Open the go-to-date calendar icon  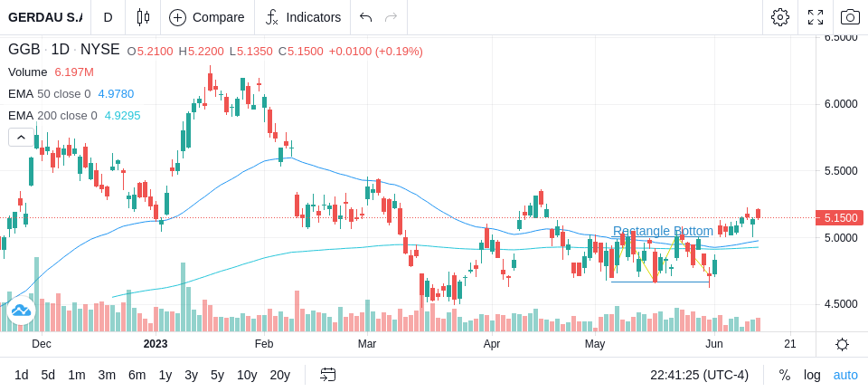(327, 376)
